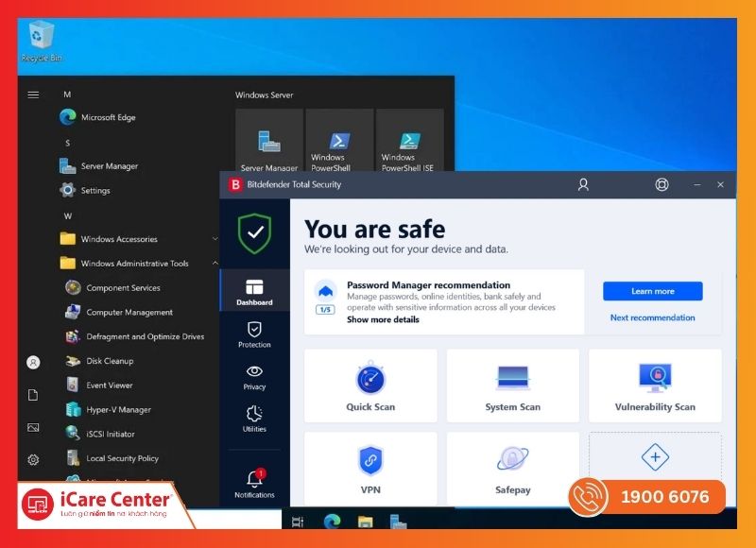Open Server Manager from the taskbar
Screen dimensions: 756x548
pos(398,522)
